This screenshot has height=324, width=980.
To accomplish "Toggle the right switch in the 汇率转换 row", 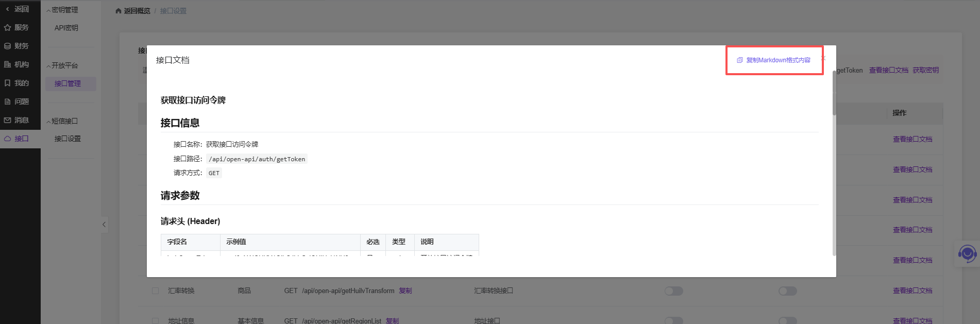I will pos(787,291).
